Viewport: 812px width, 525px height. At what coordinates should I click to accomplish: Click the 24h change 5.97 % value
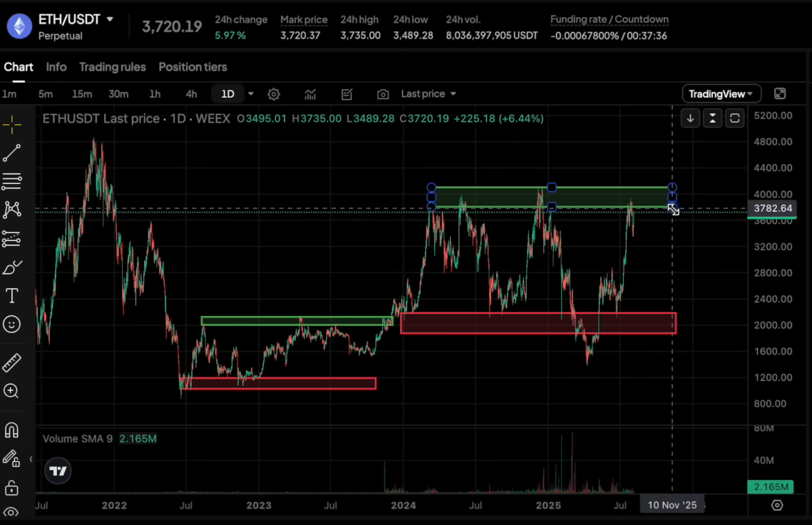pyautogui.click(x=230, y=36)
